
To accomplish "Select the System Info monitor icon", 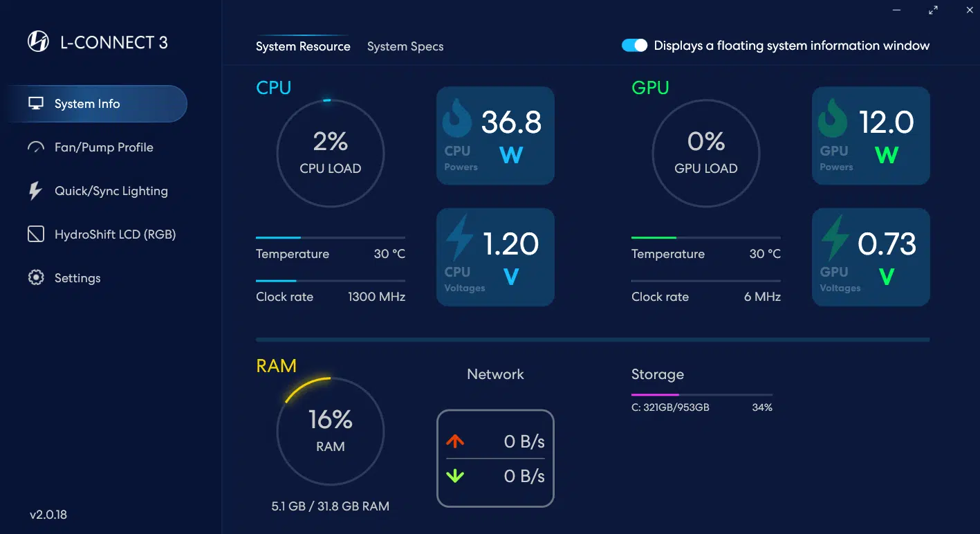I will point(36,104).
